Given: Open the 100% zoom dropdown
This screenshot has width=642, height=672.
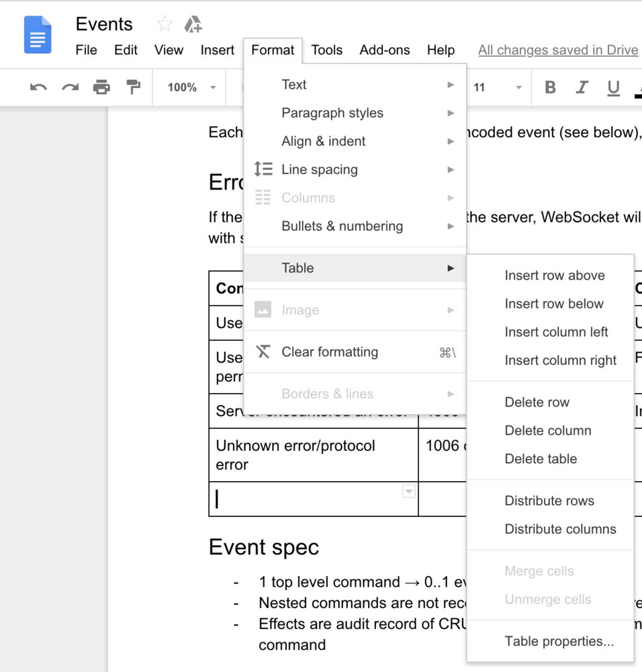Looking at the screenshot, I should (x=191, y=87).
